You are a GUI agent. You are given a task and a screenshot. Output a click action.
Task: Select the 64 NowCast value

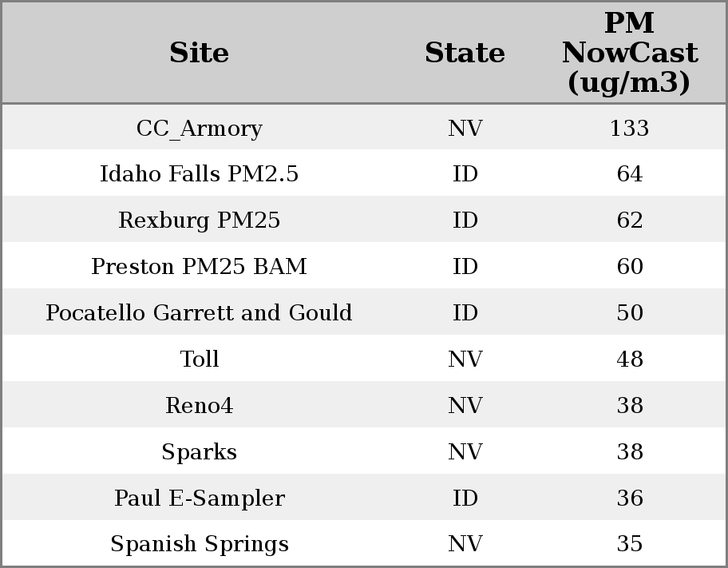[x=629, y=174]
